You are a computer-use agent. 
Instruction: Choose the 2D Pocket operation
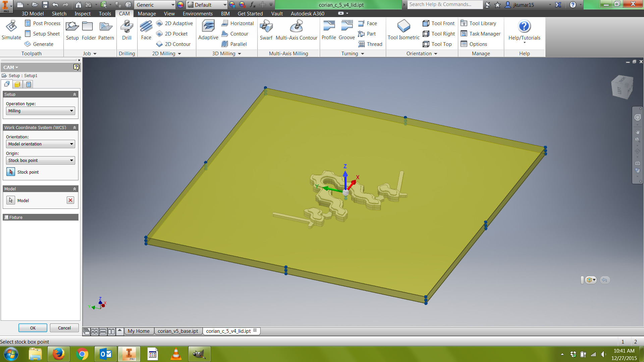click(x=172, y=34)
